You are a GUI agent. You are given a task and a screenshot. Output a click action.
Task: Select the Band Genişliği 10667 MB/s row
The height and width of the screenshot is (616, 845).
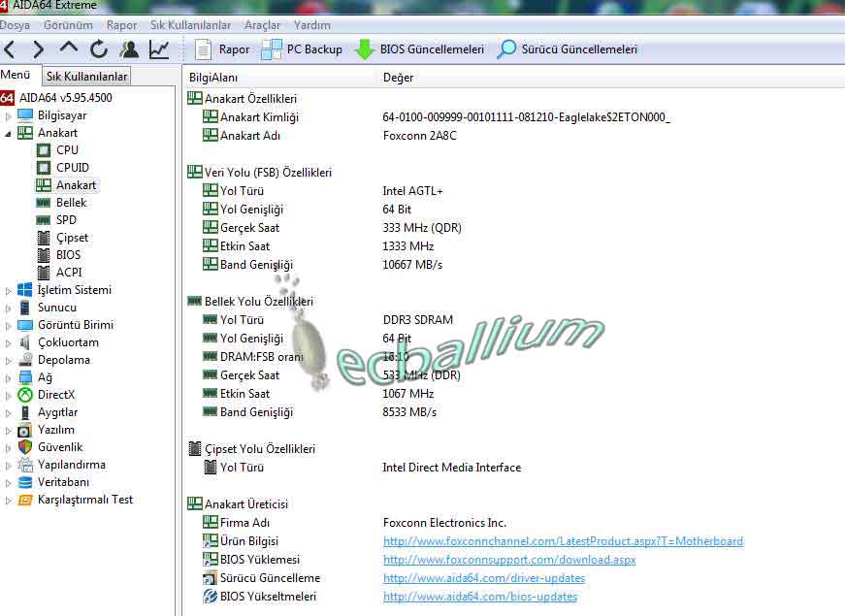pos(322,265)
